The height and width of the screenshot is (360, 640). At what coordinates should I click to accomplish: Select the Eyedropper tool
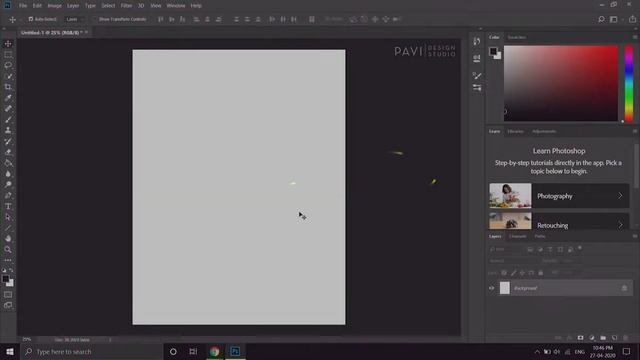(x=8, y=98)
